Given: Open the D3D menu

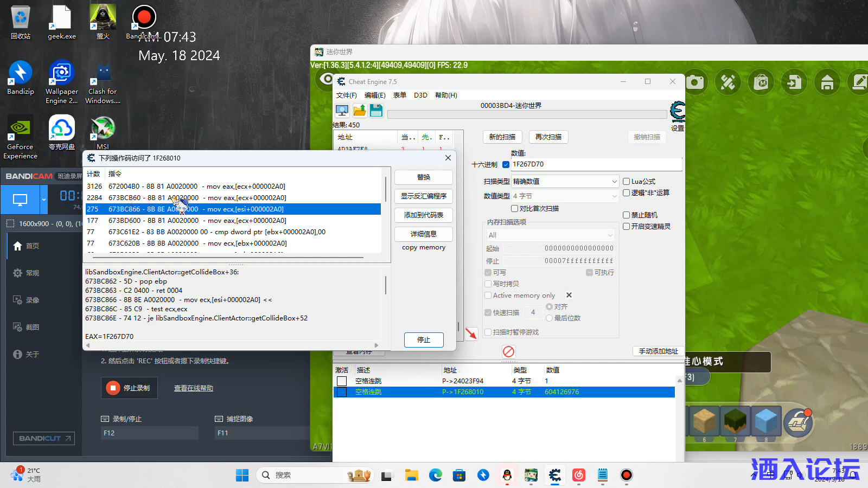Looking at the screenshot, I should [420, 95].
